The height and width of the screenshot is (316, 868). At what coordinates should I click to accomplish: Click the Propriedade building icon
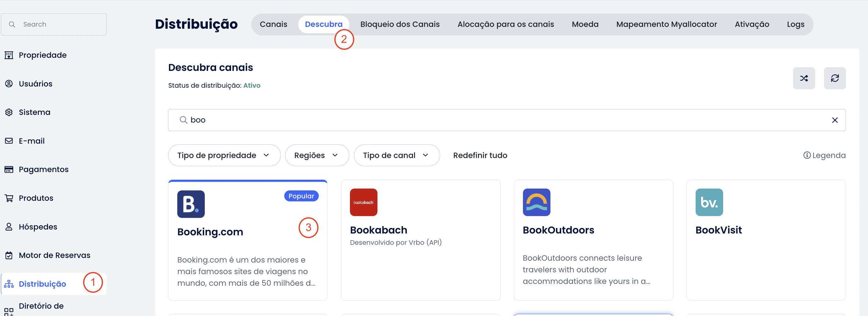[9, 55]
